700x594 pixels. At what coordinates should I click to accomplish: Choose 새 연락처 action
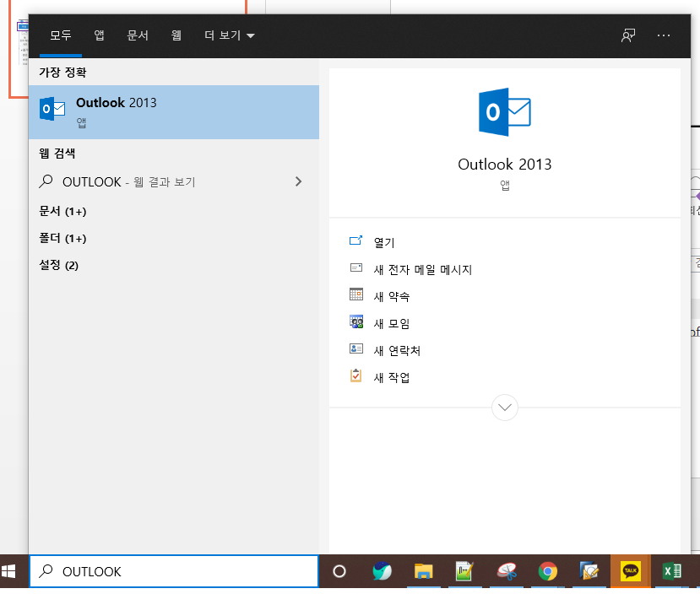(x=397, y=350)
